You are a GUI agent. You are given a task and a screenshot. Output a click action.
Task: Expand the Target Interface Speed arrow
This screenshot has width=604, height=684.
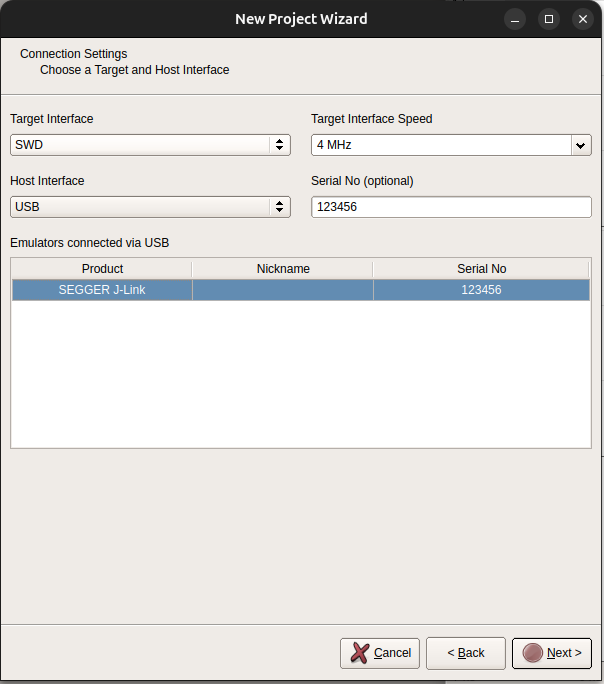point(580,145)
